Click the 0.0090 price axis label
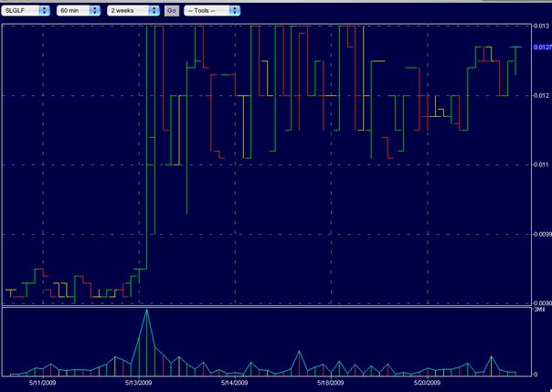This screenshot has height=392, width=552. pyautogui.click(x=540, y=303)
